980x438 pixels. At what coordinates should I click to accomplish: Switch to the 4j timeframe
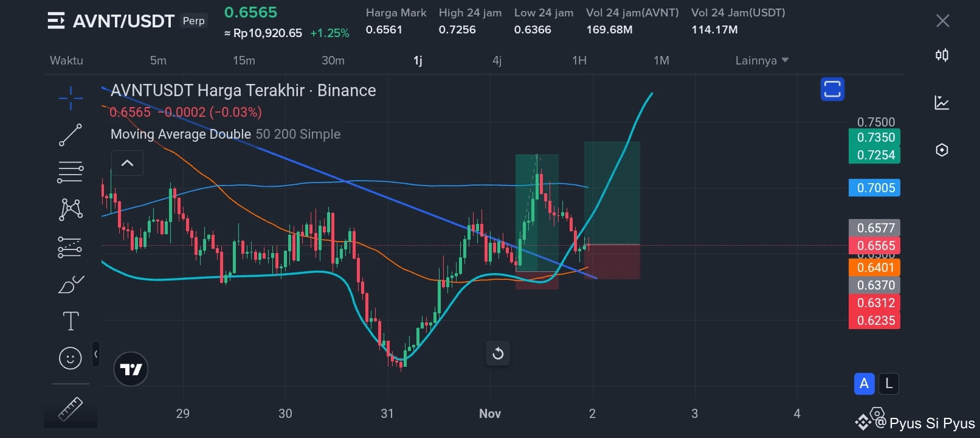497,60
